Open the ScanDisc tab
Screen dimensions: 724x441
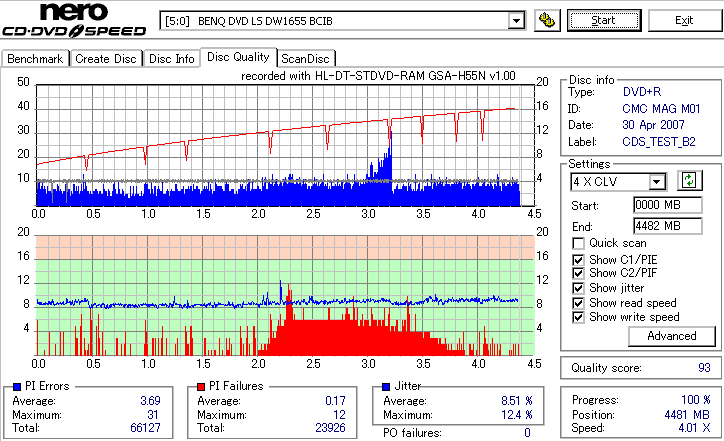(x=306, y=59)
